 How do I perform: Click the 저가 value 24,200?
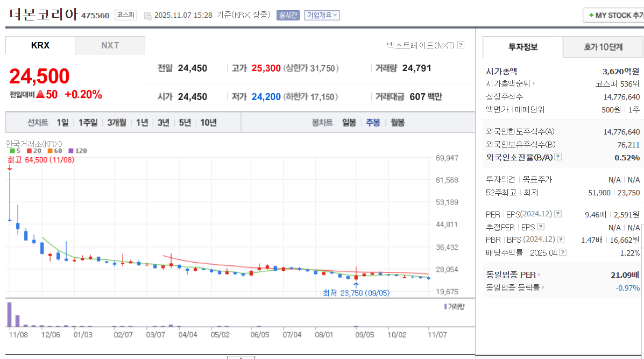click(266, 97)
